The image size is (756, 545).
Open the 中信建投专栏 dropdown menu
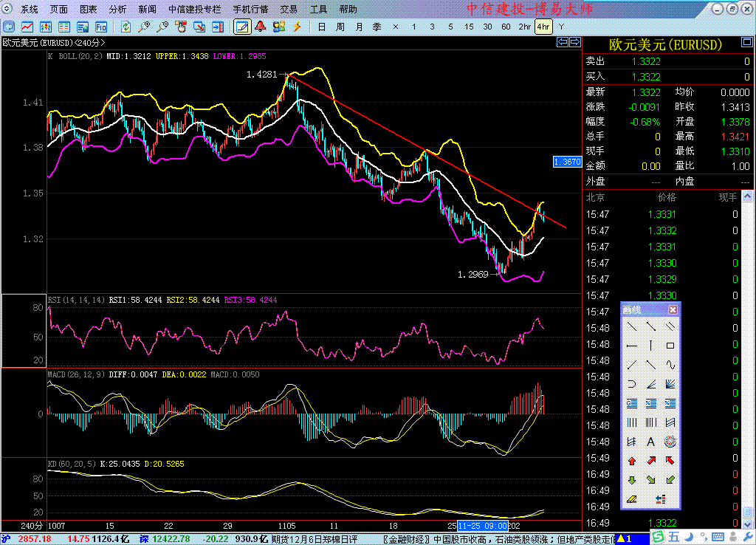tap(194, 10)
